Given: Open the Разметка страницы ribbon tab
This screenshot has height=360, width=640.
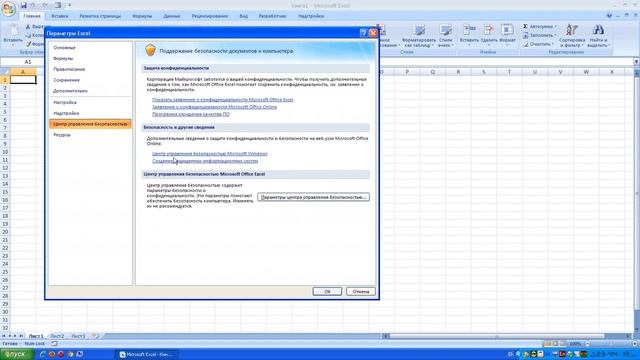Looking at the screenshot, I should [x=100, y=16].
